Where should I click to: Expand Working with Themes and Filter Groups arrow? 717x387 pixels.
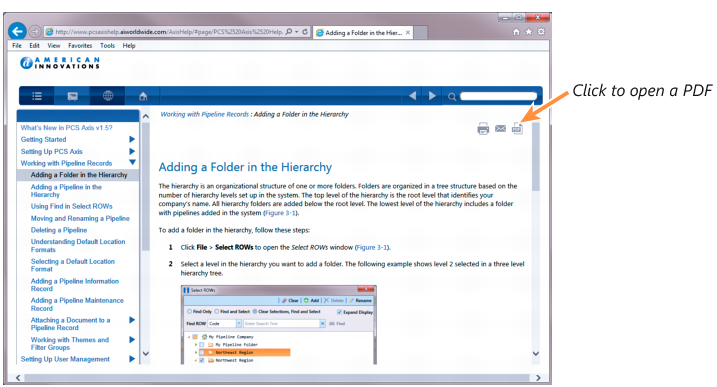(132, 339)
